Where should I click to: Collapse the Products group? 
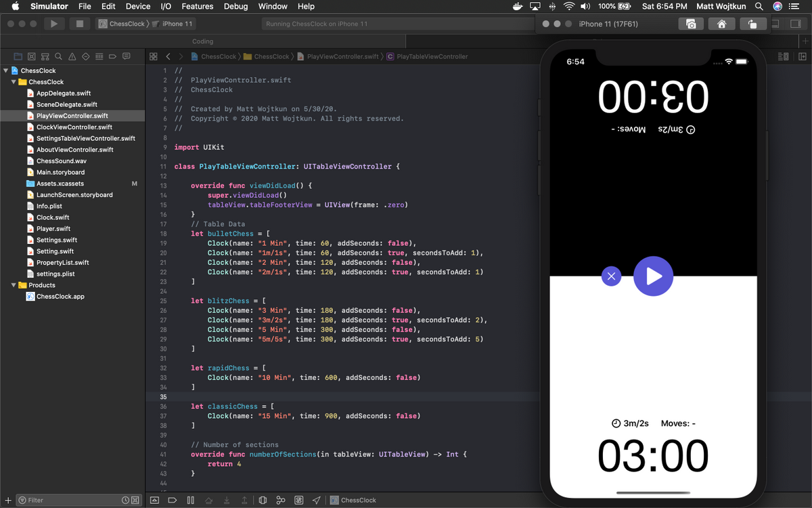14,285
